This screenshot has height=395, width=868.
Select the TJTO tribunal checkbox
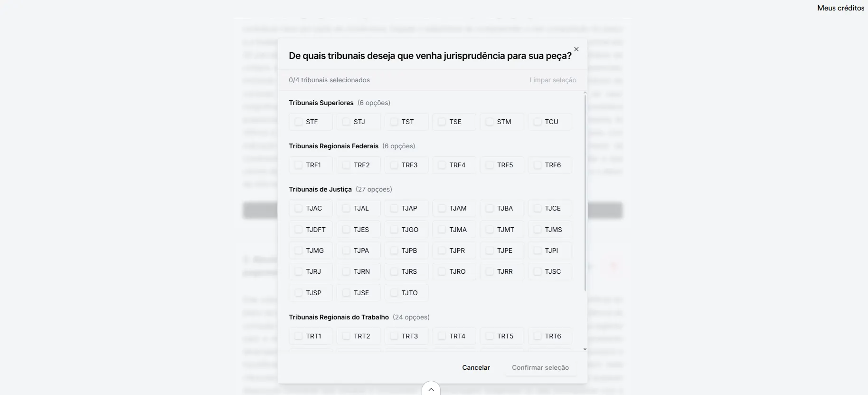[x=394, y=293]
